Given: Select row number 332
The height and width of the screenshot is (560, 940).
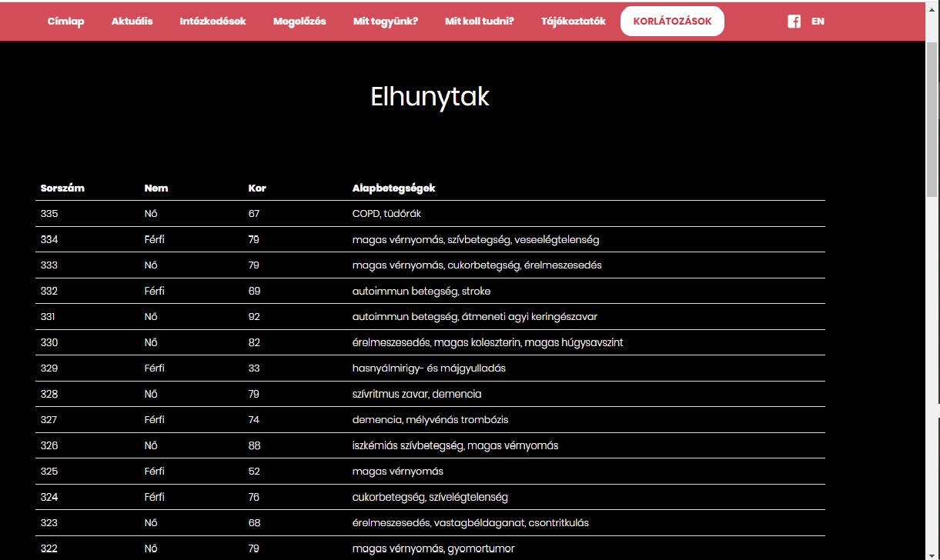Looking at the screenshot, I should [49, 291].
